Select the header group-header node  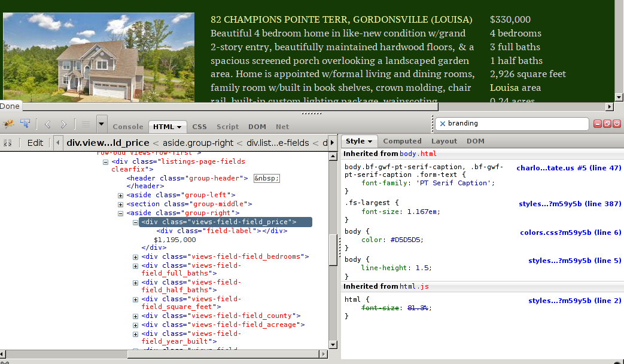coord(187,178)
